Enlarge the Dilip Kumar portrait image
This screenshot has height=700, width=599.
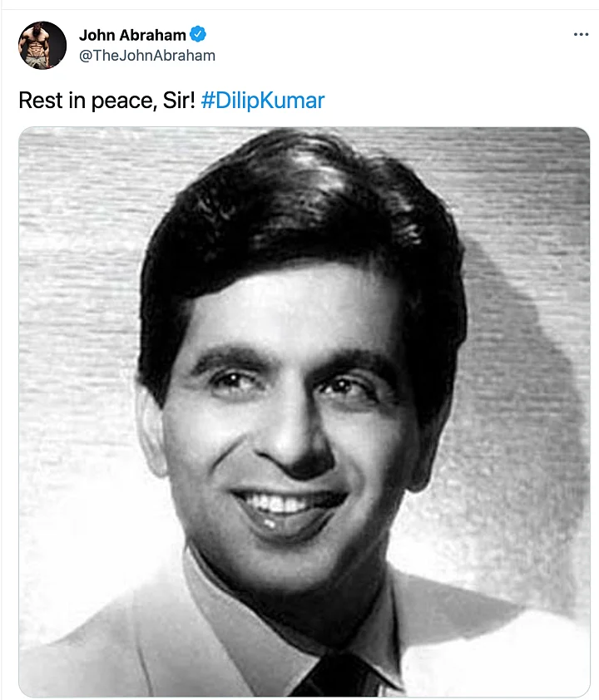tap(304, 412)
